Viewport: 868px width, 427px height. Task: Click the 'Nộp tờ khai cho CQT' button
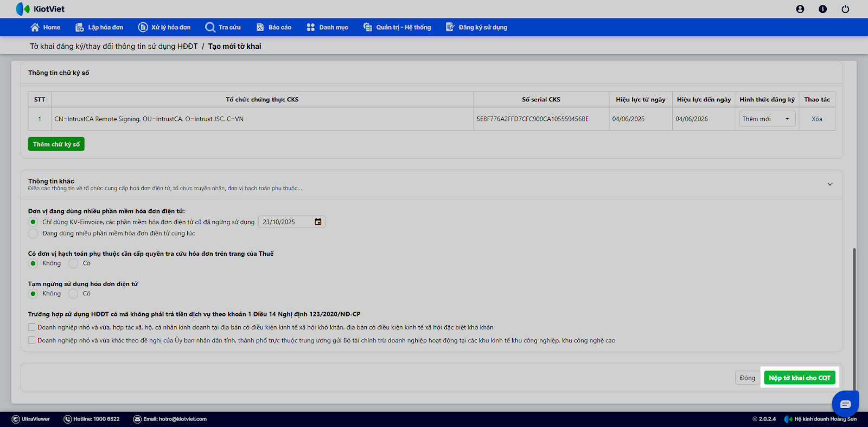tap(799, 378)
